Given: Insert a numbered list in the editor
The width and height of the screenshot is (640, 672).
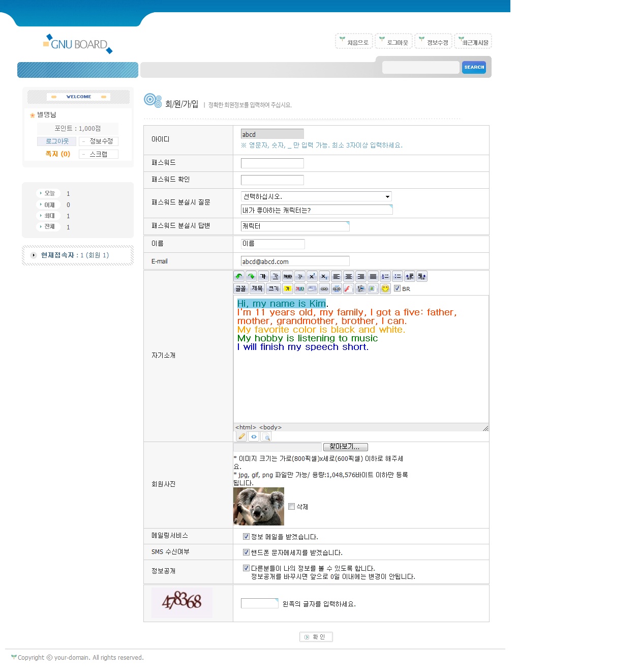Looking at the screenshot, I should point(385,276).
